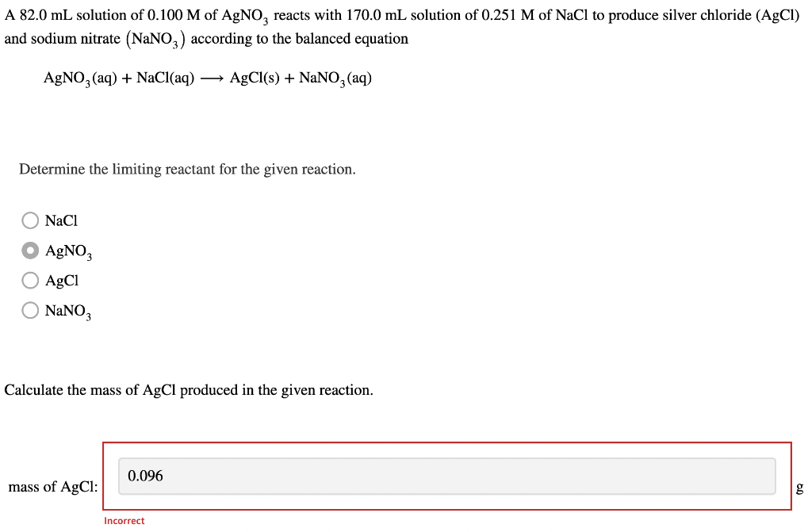
Task: Click the mass of AgCl prompt text
Action: click(52, 487)
